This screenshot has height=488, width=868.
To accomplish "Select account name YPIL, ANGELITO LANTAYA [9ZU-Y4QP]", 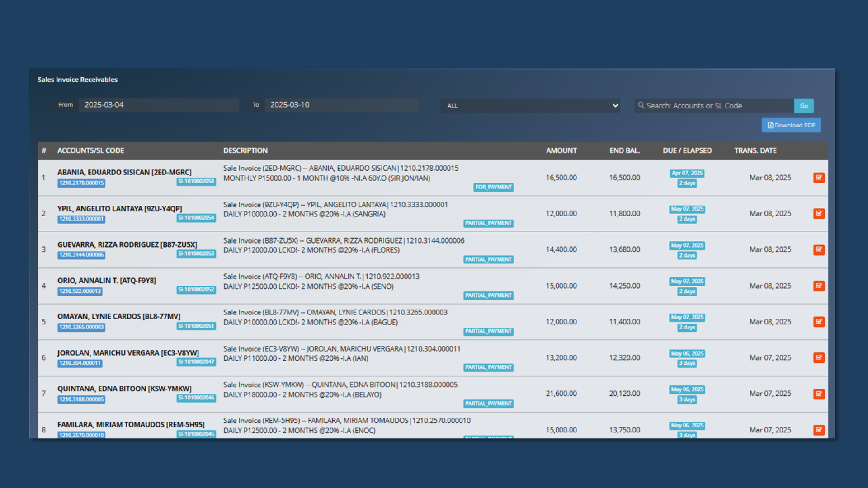I will click(120, 209).
